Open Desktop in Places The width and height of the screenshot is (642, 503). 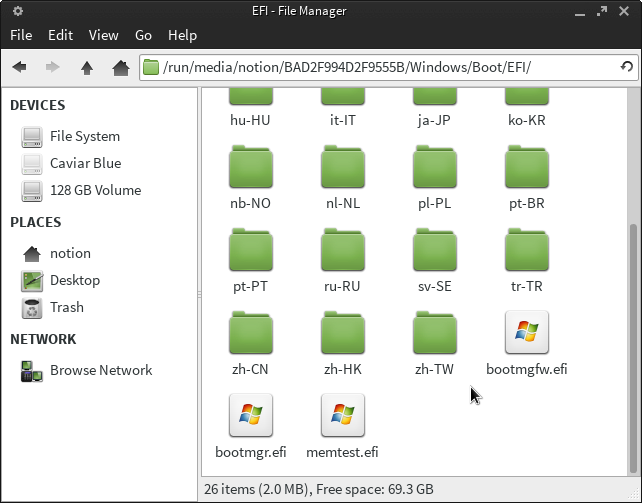61,280
